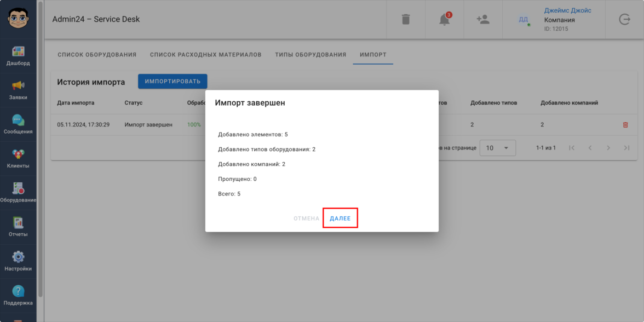Go to first page pagination arrow

click(572, 147)
